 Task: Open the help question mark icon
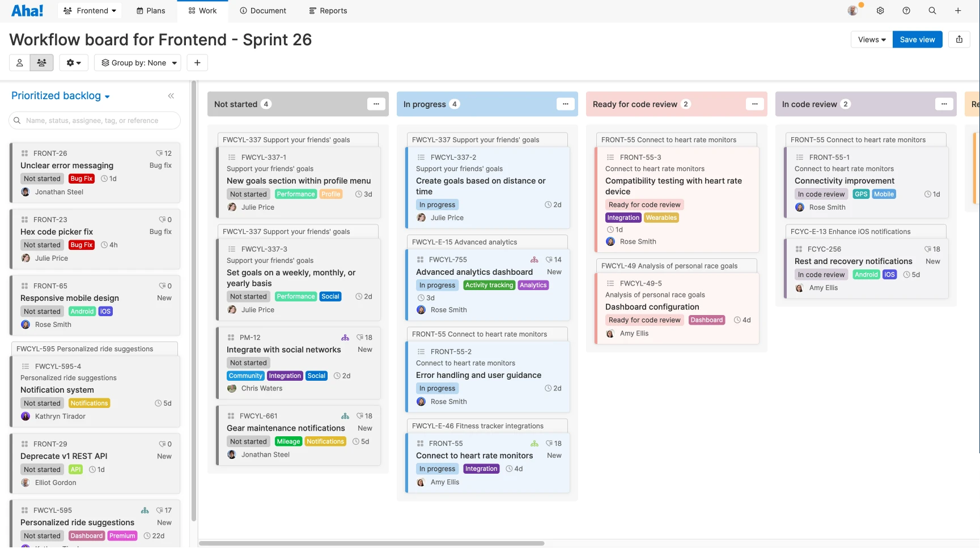click(906, 10)
